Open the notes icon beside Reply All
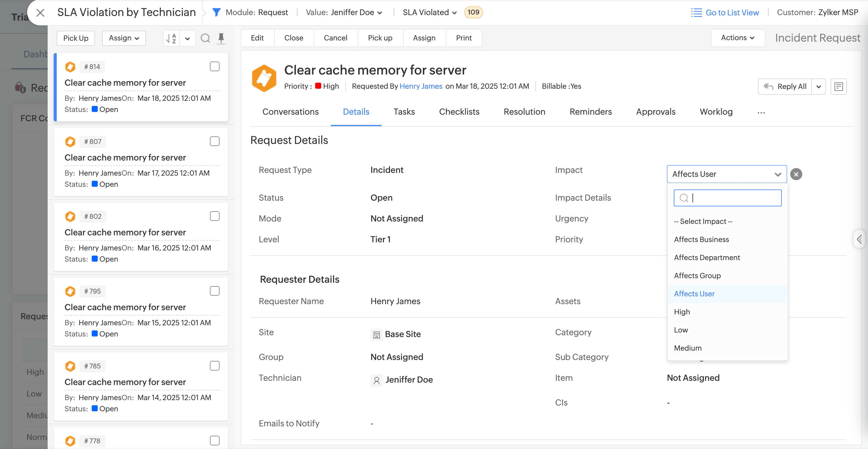This screenshot has height=449, width=868. click(x=838, y=87)
